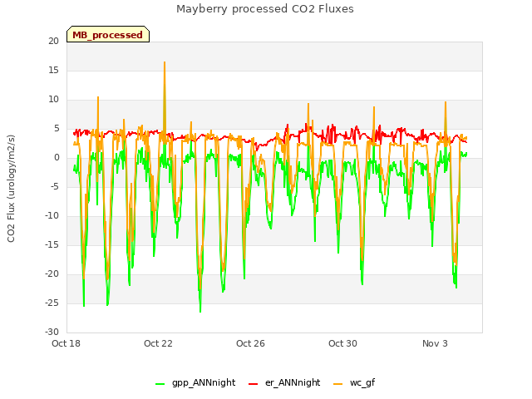This screenshot has height=399, width=532.
Task: Click the green gpp_ANNnight legend swatch
Action: 160,384
